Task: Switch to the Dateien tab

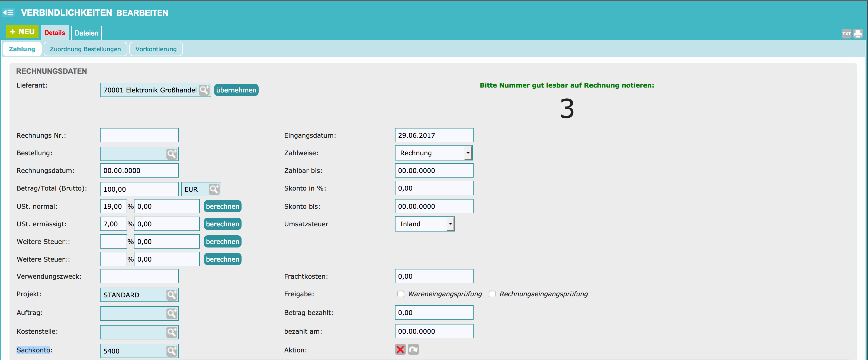Action: point(86,33)
